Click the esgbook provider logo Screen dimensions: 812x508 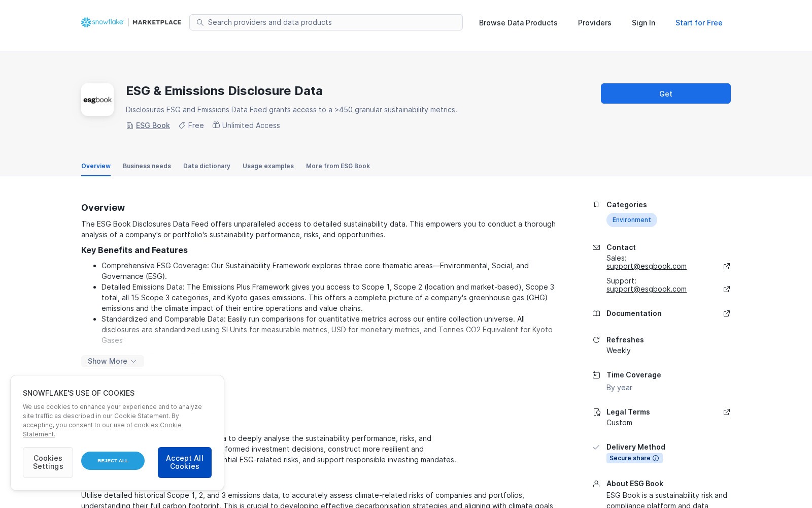(97, 100)
